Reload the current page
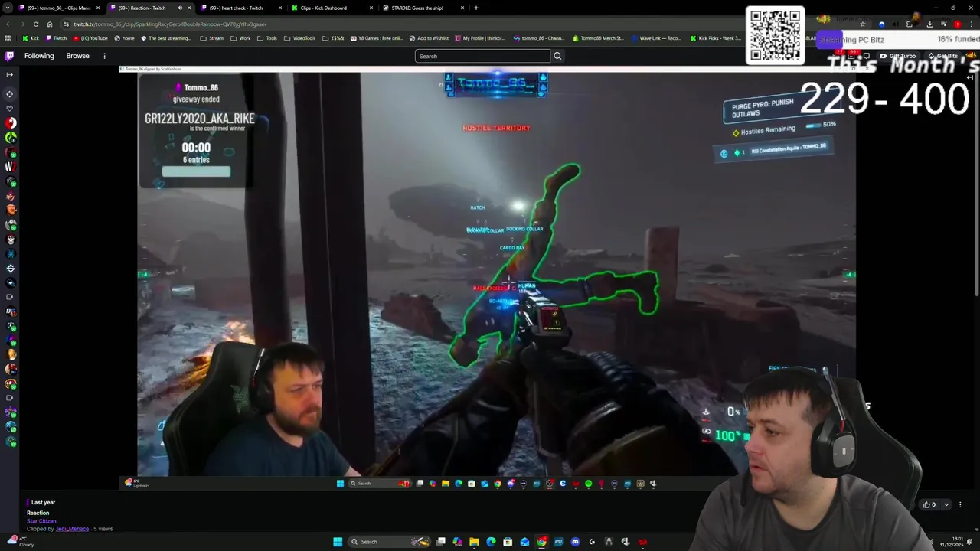The width and height of the screenshot is (980, 551). tap(37, 24)
